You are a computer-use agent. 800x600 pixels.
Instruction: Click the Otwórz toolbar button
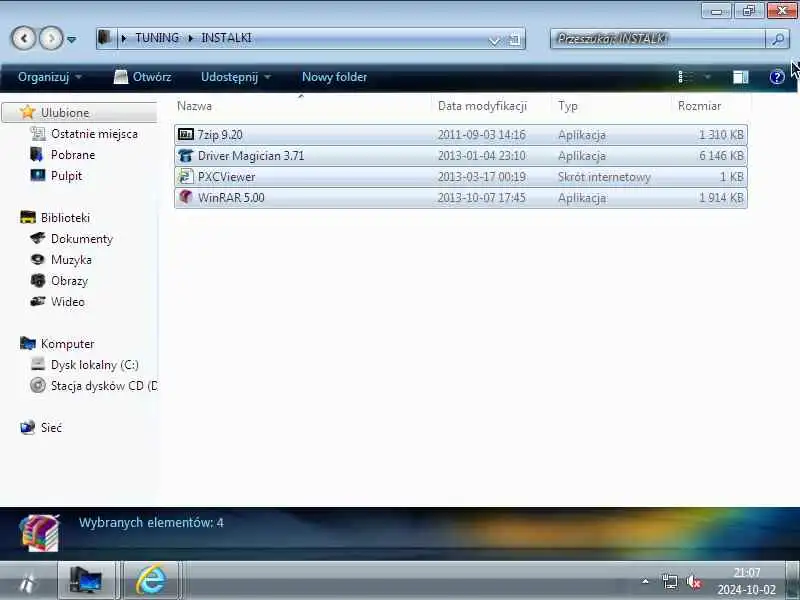tap(142, 77)
